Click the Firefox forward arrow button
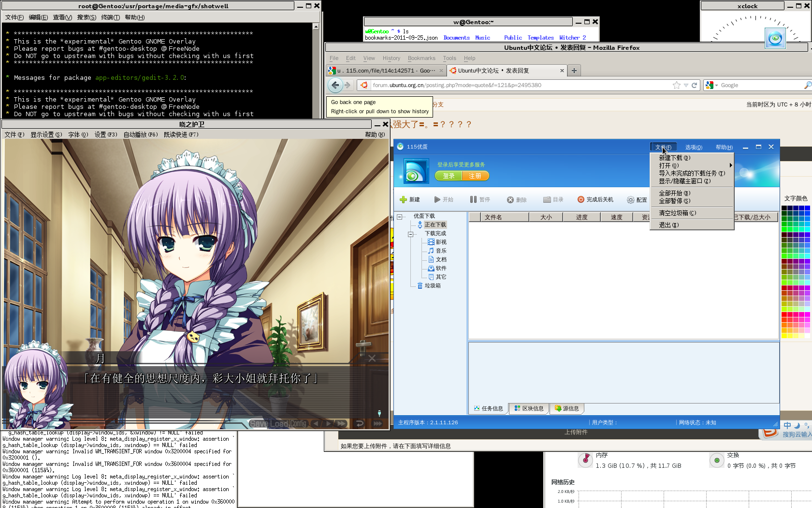Viewport: 812px width, 508px height. tap(348, 85)
